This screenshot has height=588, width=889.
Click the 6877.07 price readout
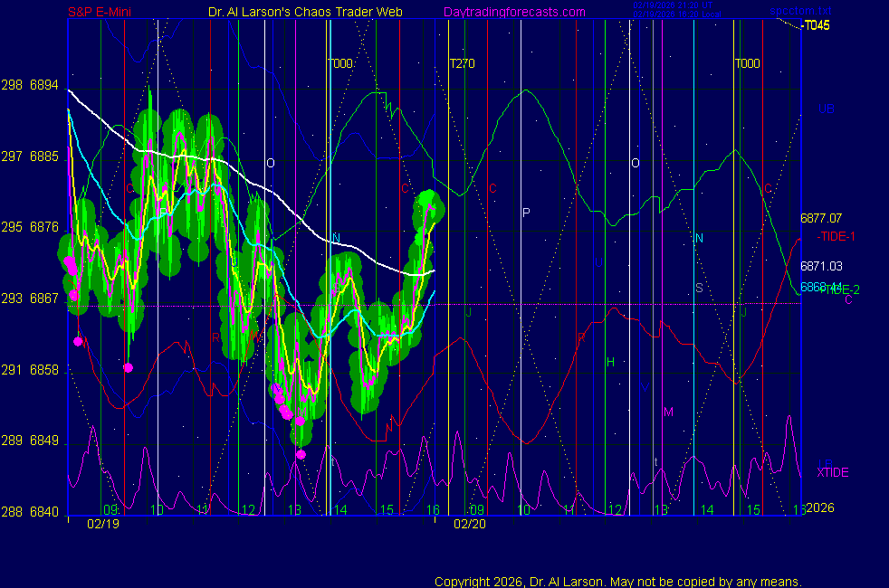coord(821,218)
